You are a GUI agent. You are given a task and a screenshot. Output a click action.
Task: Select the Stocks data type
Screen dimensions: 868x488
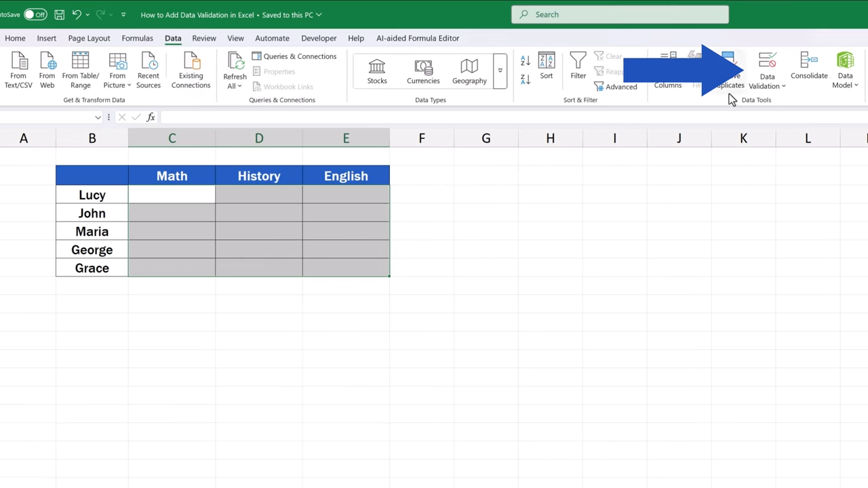point(377,71)
